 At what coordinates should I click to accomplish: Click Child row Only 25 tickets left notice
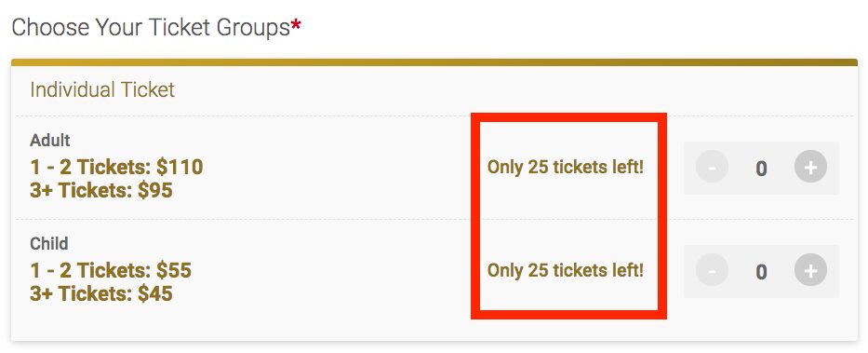(x=566, y=270)
